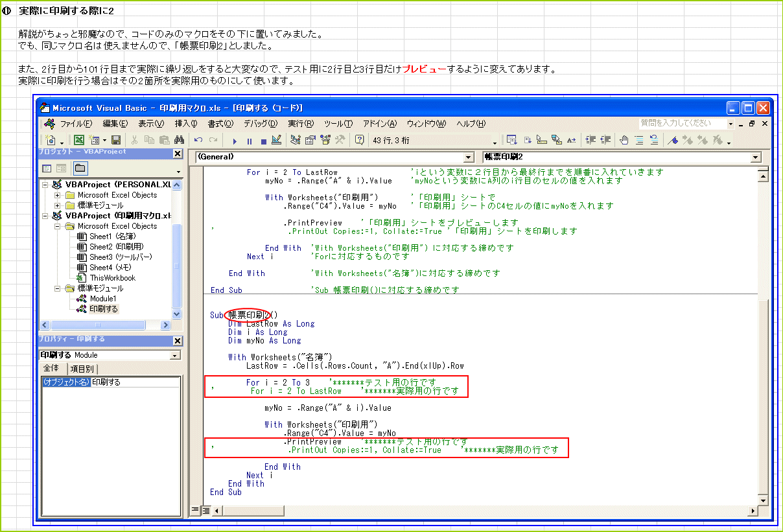Click the 質問を入力してください help box
Viewport: 783px width, 532px height.
(682, 123)
